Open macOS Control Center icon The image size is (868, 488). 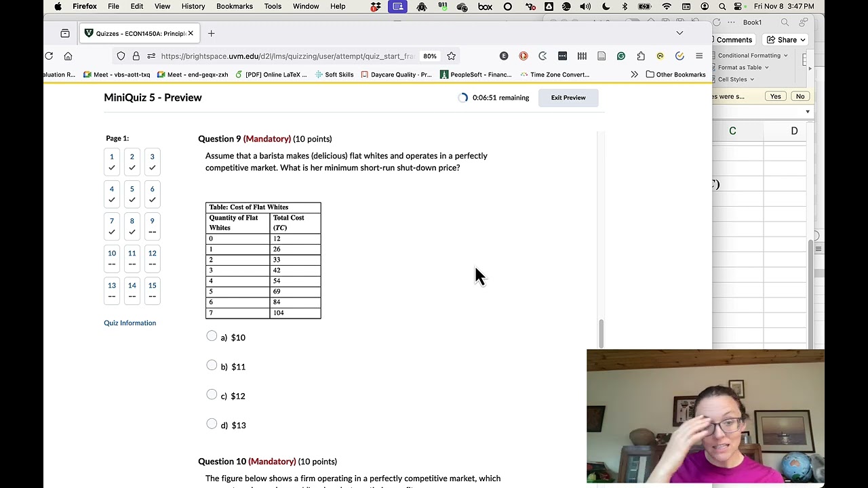coord(738,6)
